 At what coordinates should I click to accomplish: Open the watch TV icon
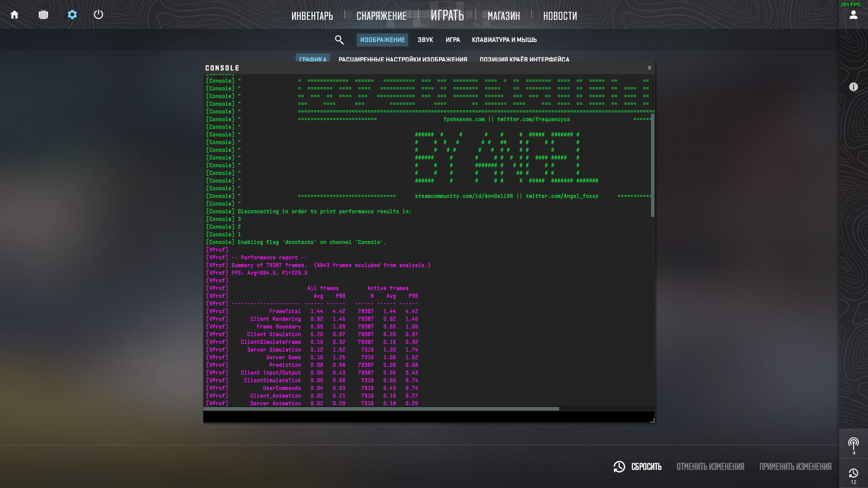[x=43, y=15]
